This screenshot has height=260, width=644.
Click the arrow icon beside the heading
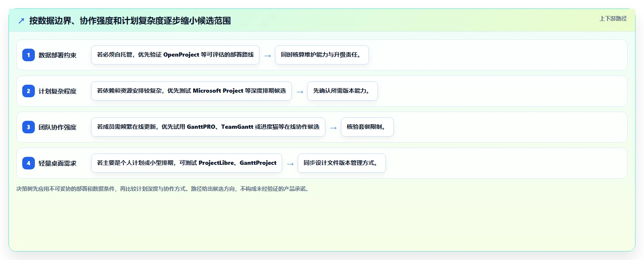21,21
